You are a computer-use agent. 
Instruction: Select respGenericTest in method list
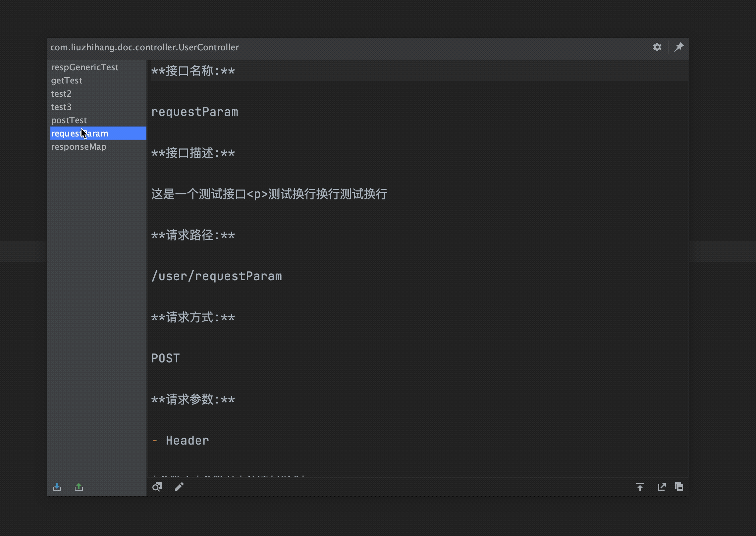(84, 67)
